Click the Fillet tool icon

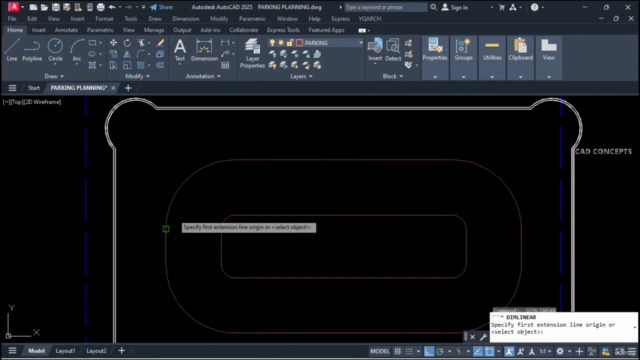[141, 54]
